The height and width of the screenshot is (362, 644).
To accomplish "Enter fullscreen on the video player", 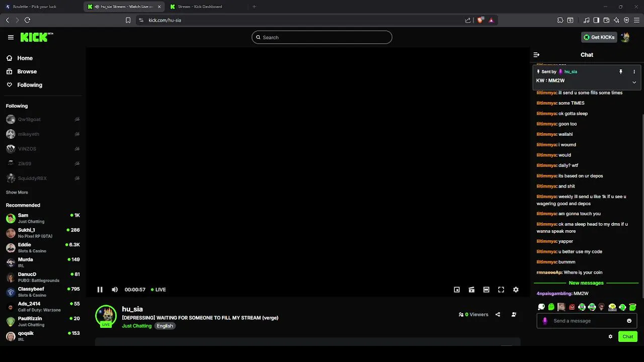I will (x=501, y=290).
